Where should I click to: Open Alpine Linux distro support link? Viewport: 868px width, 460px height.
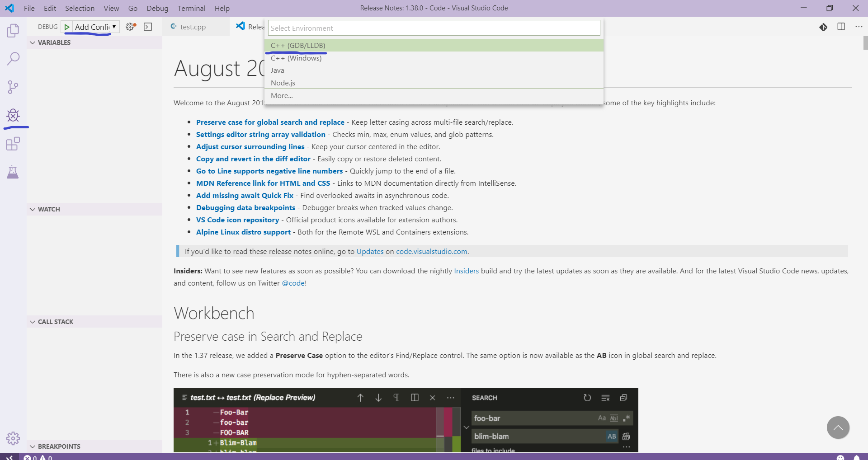(243, 232)
